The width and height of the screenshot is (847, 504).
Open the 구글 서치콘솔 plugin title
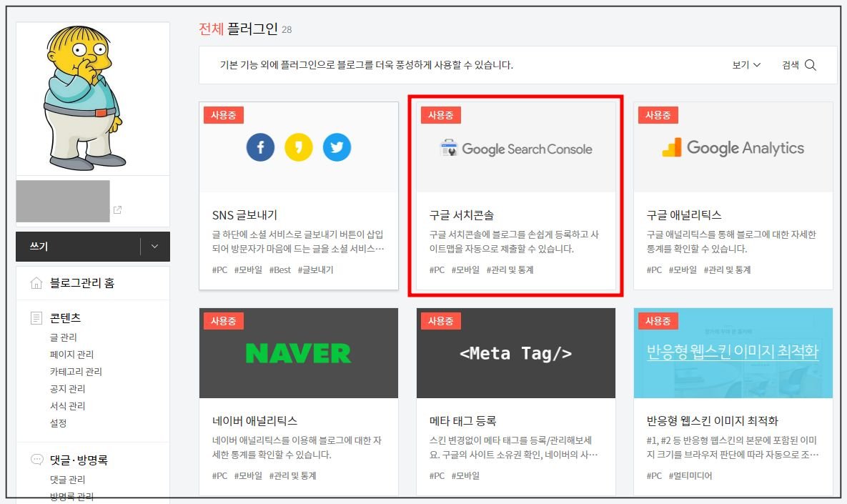coord(461,215)
